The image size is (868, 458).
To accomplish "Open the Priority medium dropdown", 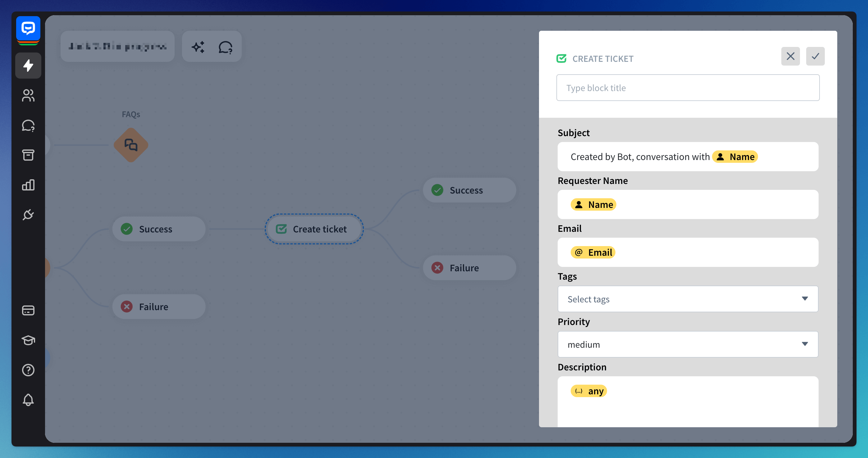I will (x=688, y=344).
